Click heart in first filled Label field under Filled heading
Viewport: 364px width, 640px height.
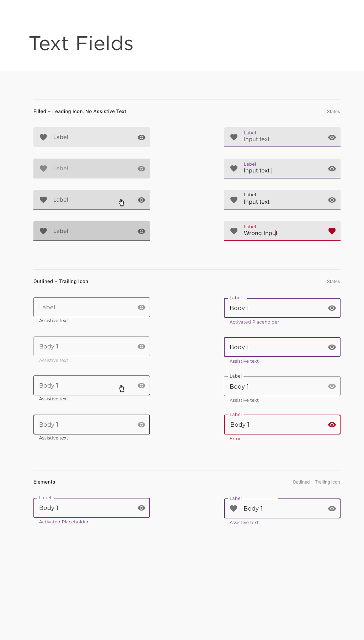point(43,137)
